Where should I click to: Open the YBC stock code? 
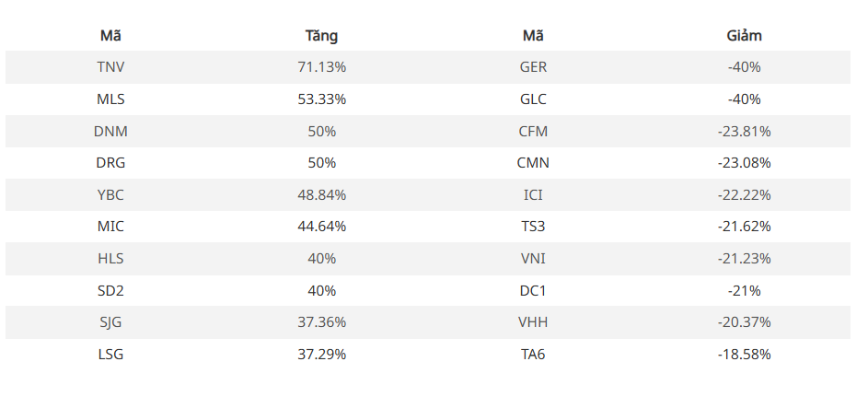tap(110, 195)
